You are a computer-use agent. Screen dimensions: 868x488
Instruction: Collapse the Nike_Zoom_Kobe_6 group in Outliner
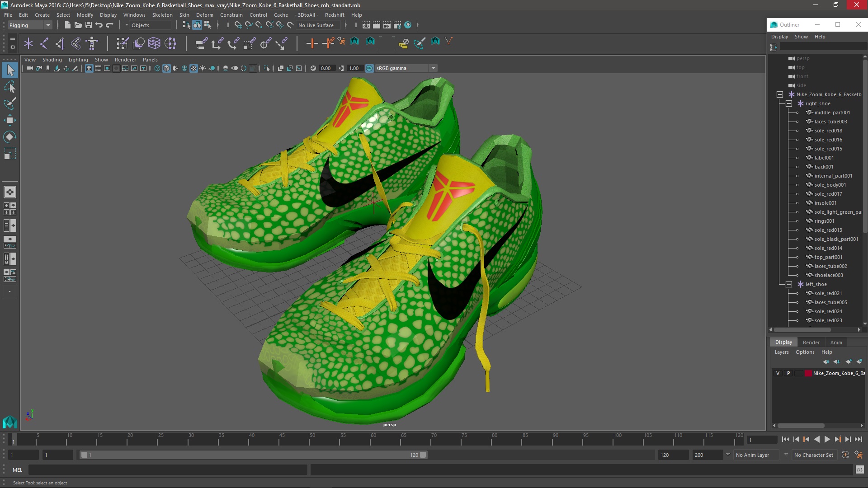click(x=780, y=94)
